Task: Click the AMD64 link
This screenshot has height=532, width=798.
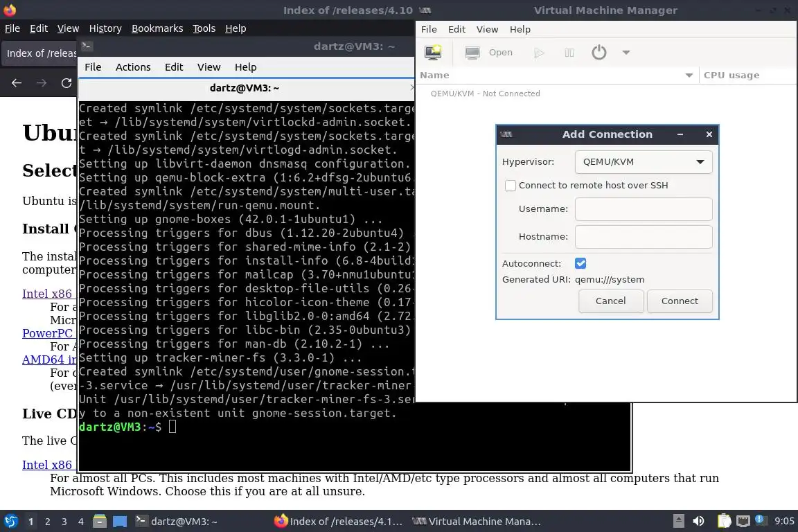Action: [49, 360]
